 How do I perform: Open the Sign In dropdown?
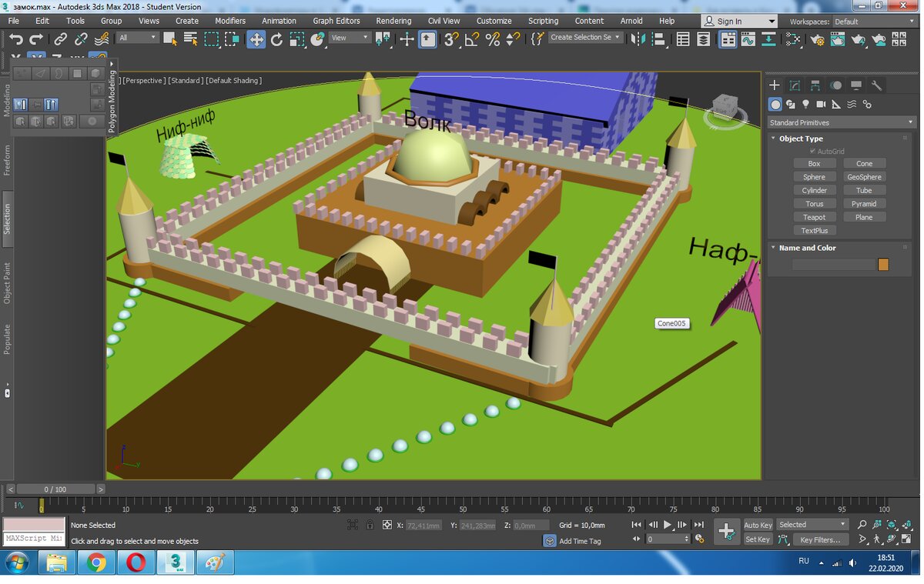tap(739, 22)
